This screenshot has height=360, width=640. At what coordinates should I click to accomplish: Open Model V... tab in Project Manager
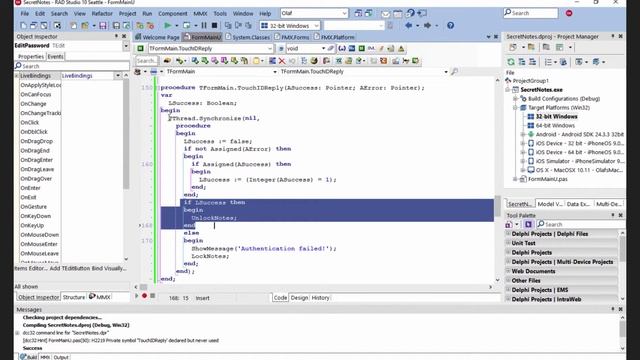coord(550,204)
